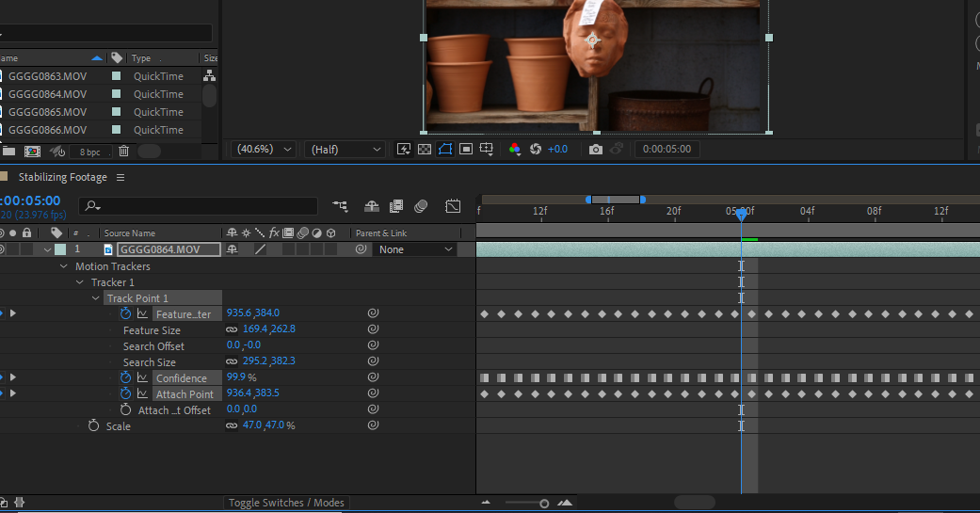
Task: Delete selected project item with trash icon
Action: [x=123, y=152]
